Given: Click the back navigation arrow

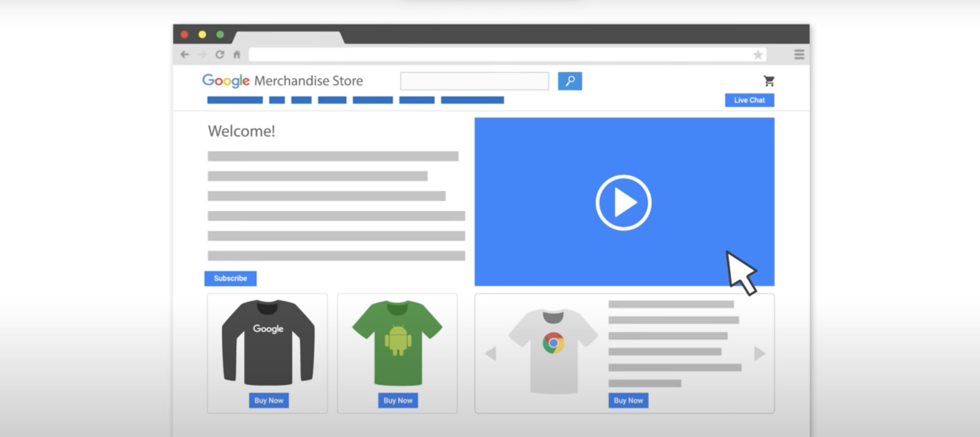Looking at the screenshot, I should 185,55.
